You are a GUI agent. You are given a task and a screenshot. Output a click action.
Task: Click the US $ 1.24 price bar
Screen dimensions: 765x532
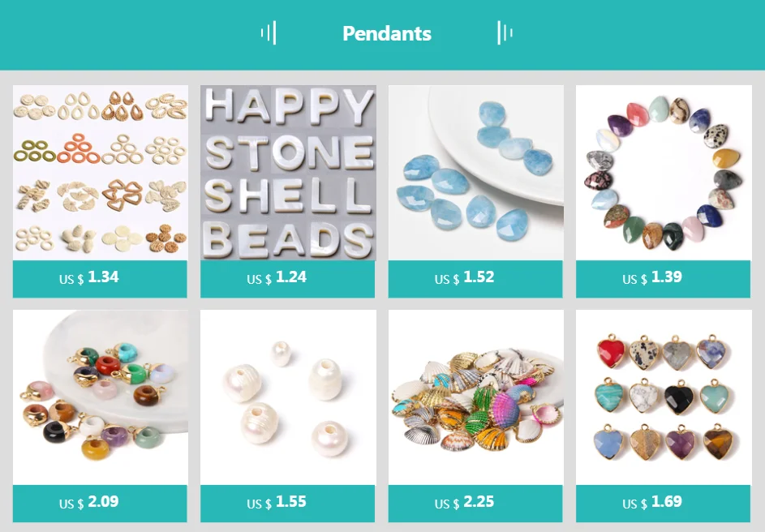tap(287, 279)
